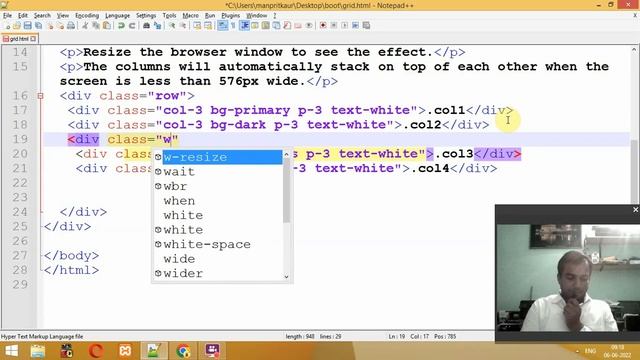Image resolution: width=640 pixels, height=360 pixels.
Task: Save grid.html using the Save icon
Action: (x=27, y=25)
